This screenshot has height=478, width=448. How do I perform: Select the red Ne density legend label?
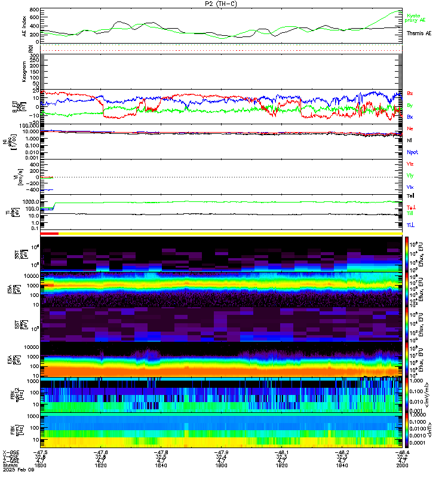click(x=410, y=128)
